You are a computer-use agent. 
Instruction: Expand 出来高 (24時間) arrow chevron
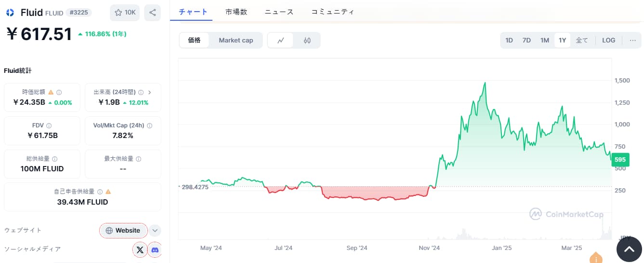tap(150, 92)
